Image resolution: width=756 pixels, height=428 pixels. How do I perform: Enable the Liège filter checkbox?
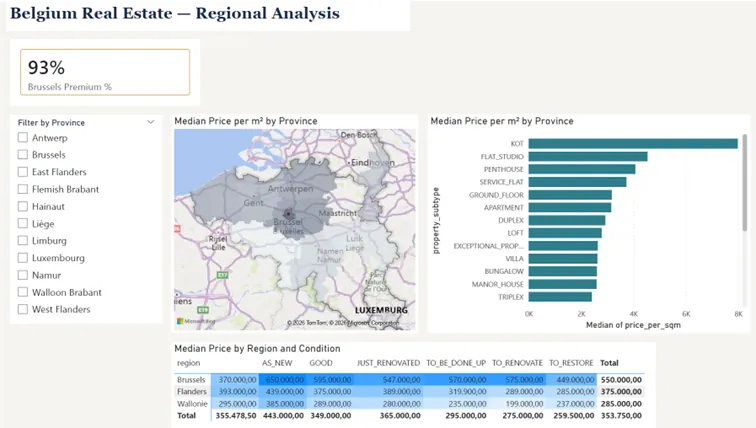coord(23,224)
